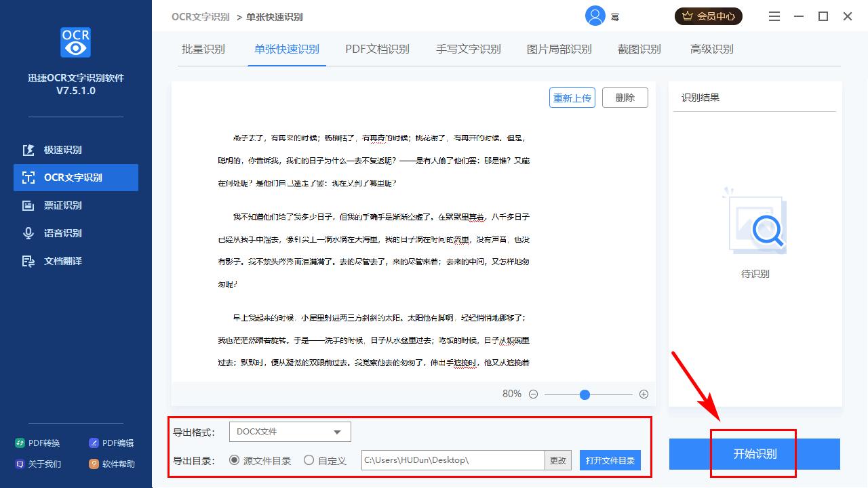Open 软件帮助 from the bottom bar

(x=113, y=464)
